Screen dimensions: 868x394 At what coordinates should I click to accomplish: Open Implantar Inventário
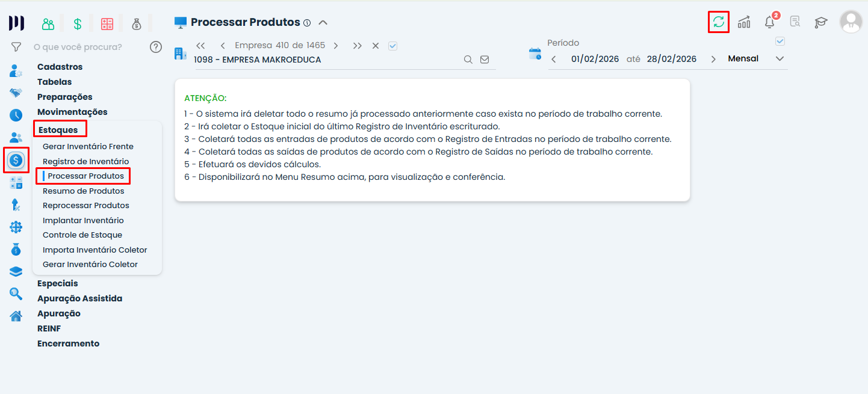point(84,220)
